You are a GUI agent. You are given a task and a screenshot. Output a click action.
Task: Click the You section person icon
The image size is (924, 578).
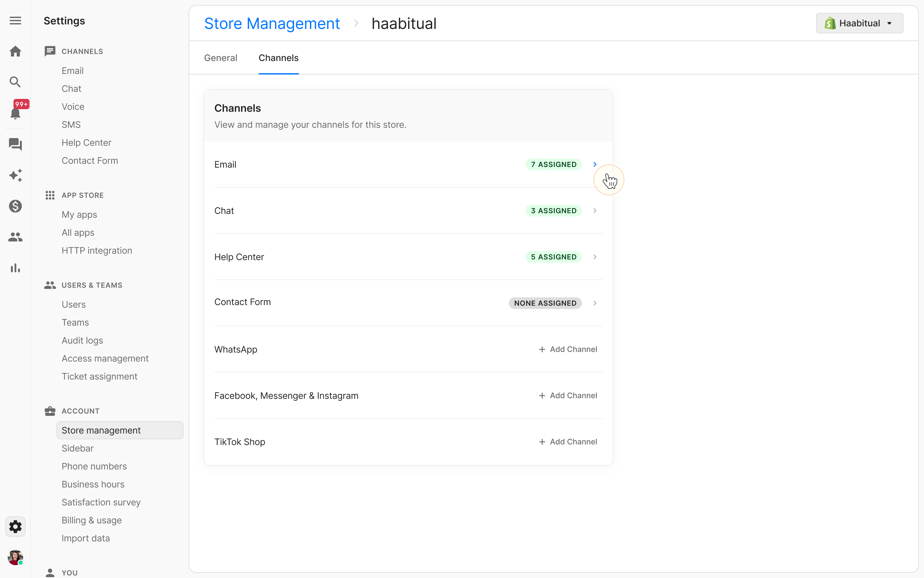[x=50, y=573]
